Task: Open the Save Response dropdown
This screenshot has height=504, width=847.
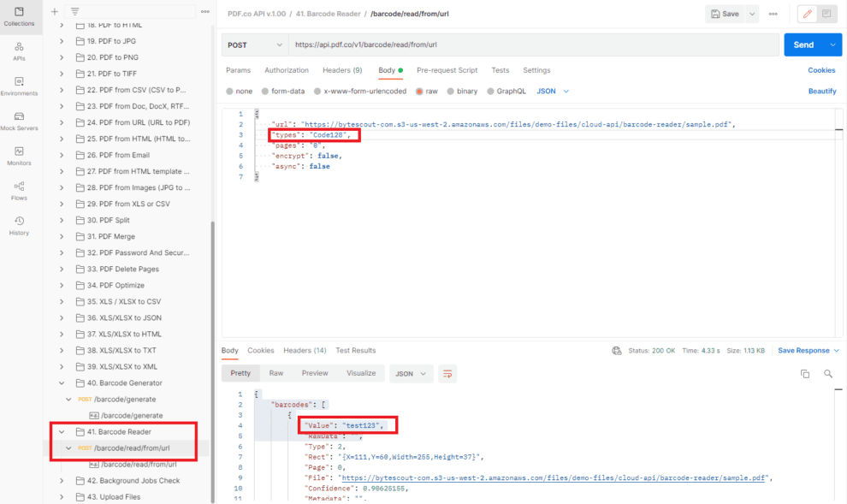Action: click(808, 350)
